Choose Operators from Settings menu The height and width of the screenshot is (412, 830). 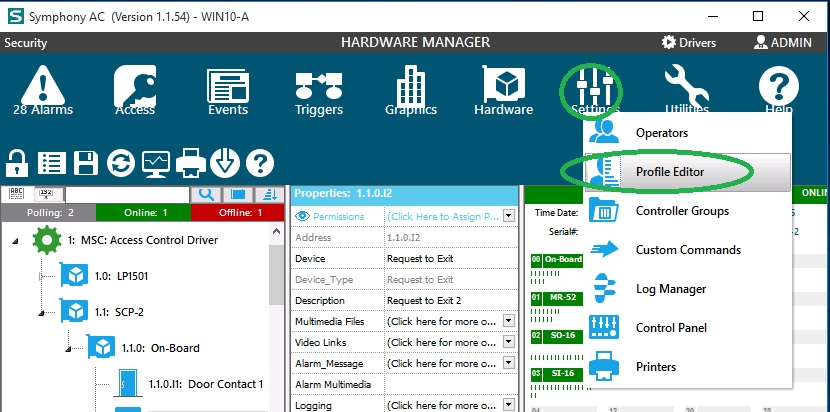coord(688,133)
